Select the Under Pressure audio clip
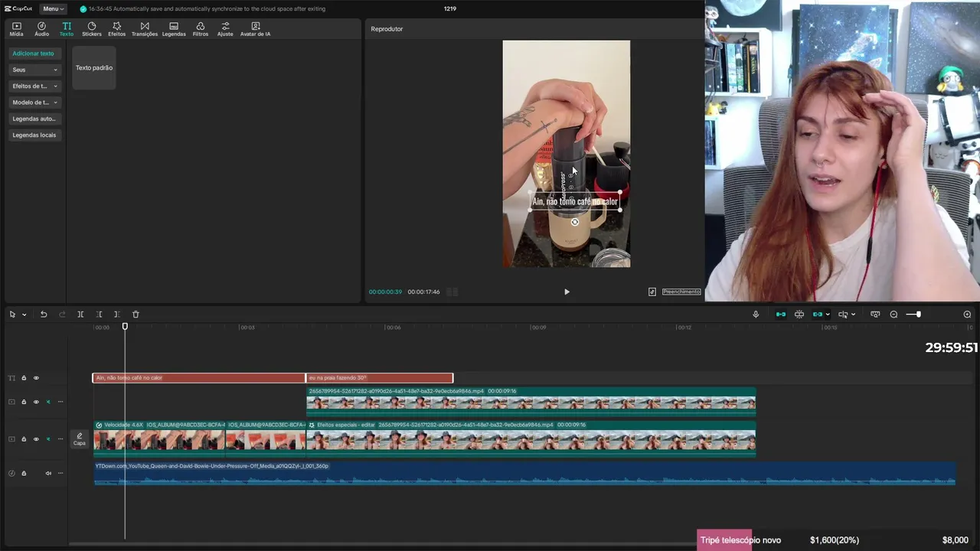The width and height of the screenshot is (980, 551). (524, 474)
